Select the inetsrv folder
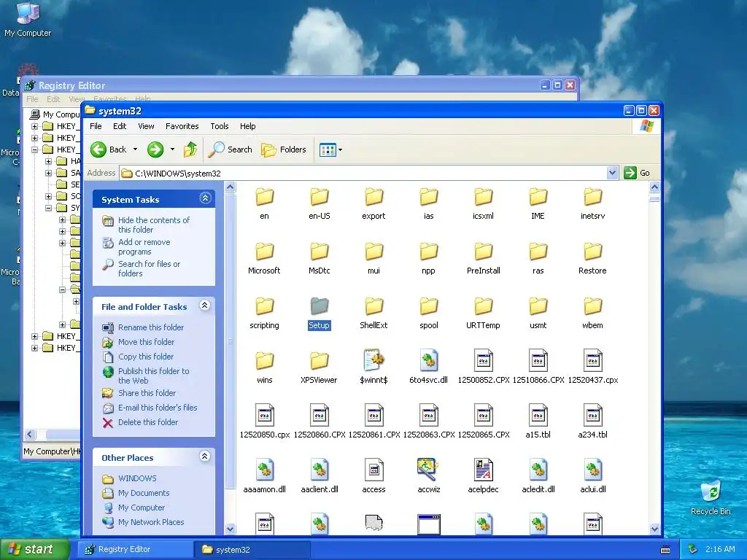The width and height of the screenshot is (747, 560). [x=592, y=204]
